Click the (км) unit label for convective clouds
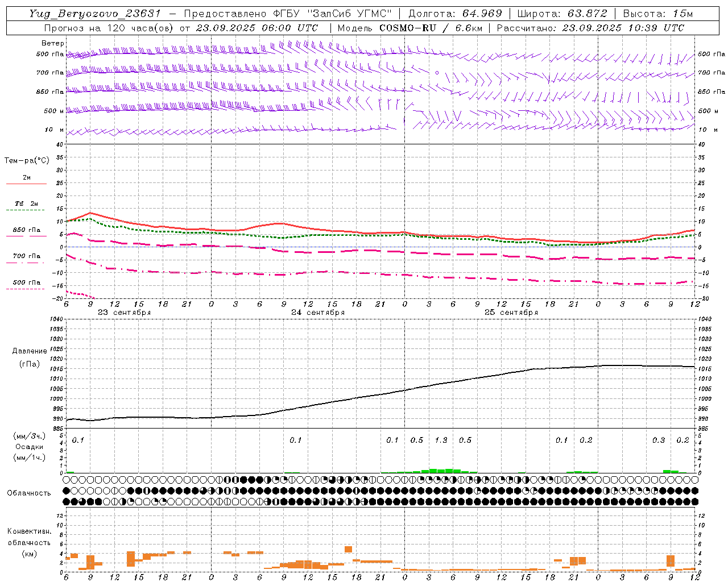Screen dimensions: 728x582 (29, 554)
